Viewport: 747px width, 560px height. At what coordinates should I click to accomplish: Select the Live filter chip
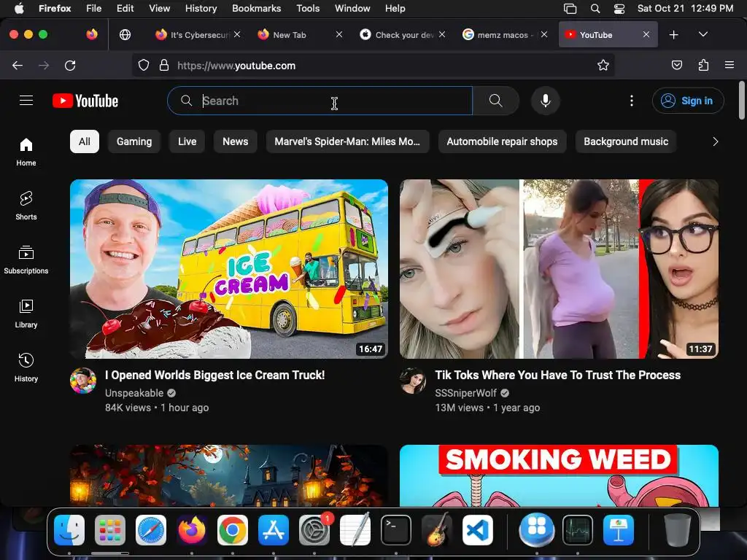pyautogui.click(x=187, y=141)
